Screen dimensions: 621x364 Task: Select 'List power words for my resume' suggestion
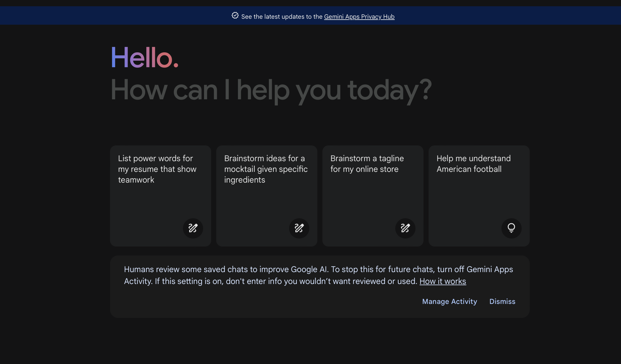157,169
